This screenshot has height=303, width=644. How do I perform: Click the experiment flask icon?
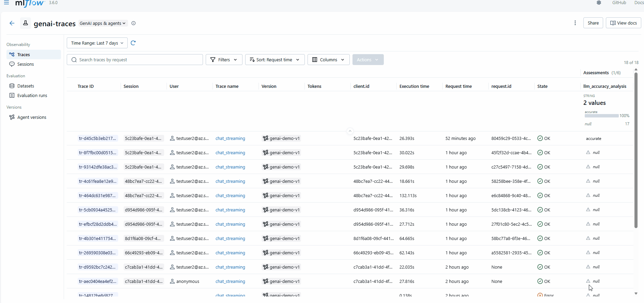(25, 23)
